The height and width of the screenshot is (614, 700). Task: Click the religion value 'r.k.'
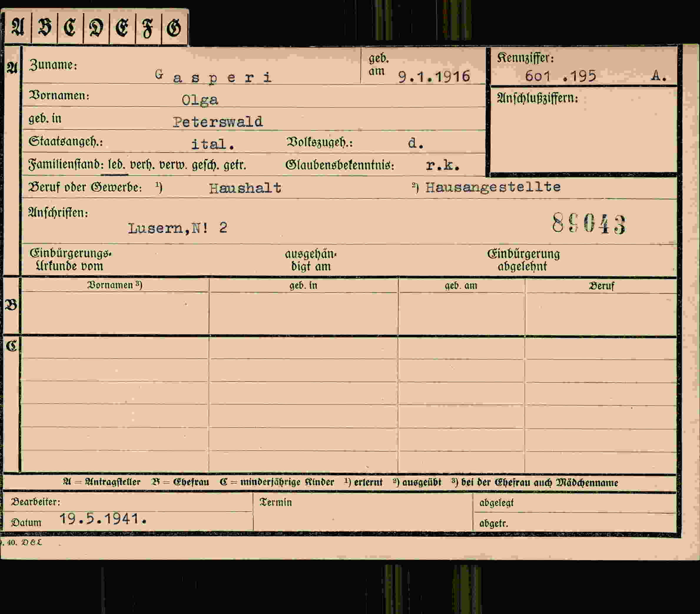[x=442, y=166]
